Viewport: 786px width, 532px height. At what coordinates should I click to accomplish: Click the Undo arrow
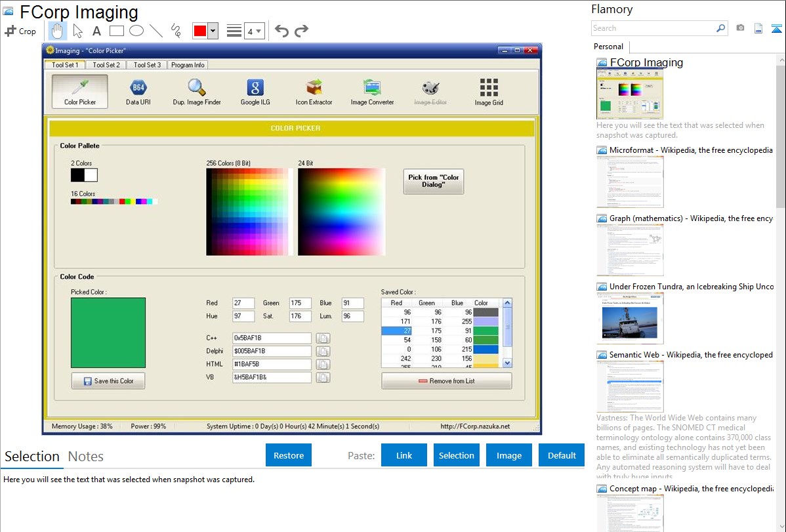coord(281,31)
